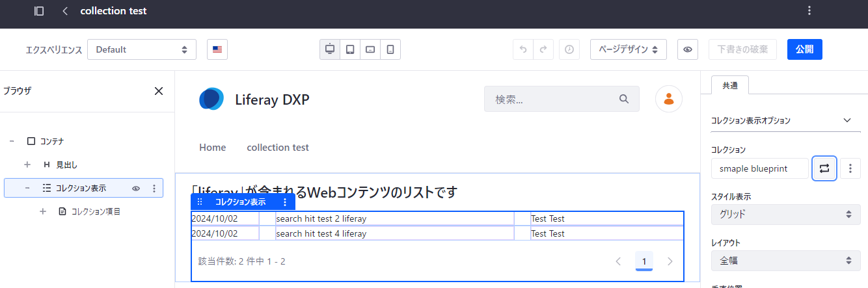Image resolution: width=868 pixels, height=288 pixels.
Task: Go back using the left chevron
Action: [x=65, y=11]
